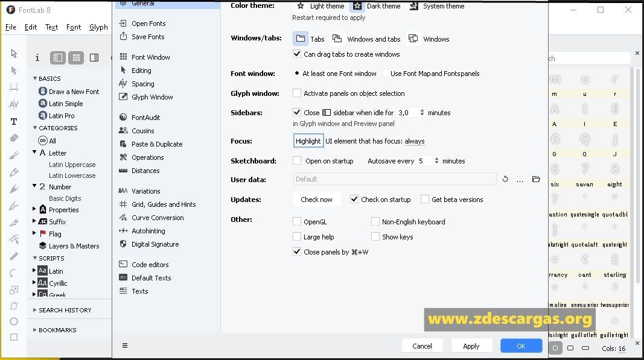This screenshot has height=360, width=644.
Task: Toggle Close panels by ⌘+W
Action: click(297, 251)
